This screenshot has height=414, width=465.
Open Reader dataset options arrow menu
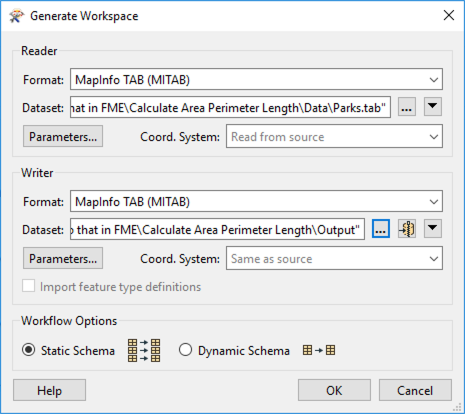pos(433,107)
